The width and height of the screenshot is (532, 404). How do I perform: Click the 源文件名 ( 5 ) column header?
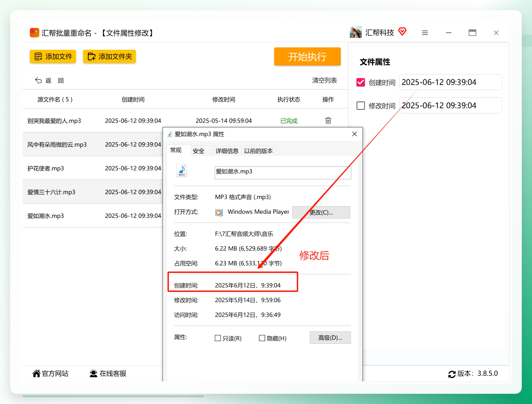point(55,99)
